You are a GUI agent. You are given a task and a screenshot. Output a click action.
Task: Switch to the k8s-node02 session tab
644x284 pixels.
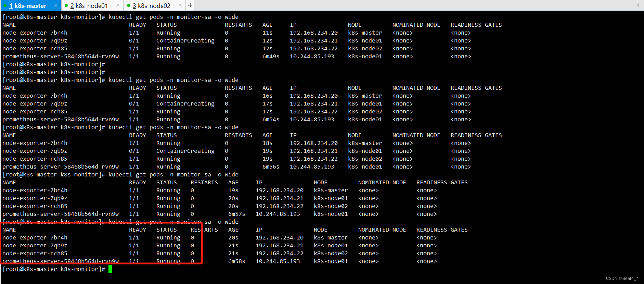pyautogui.click(x=154, y=5)
